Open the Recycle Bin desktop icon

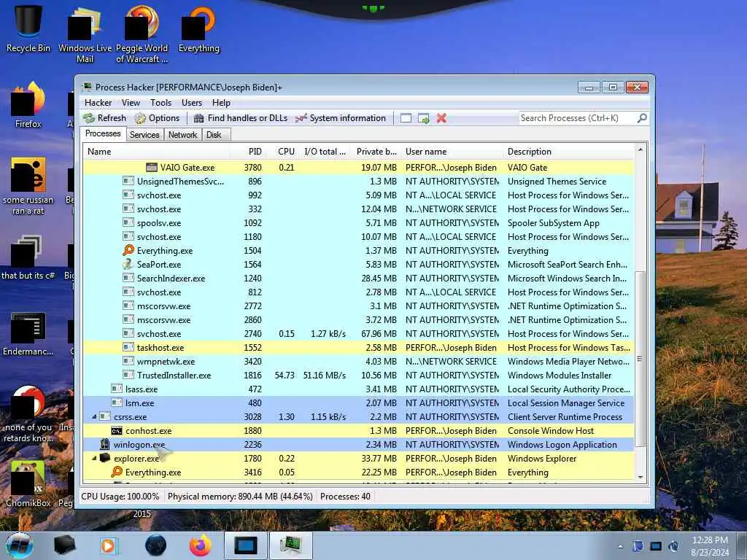pos(28,28)
